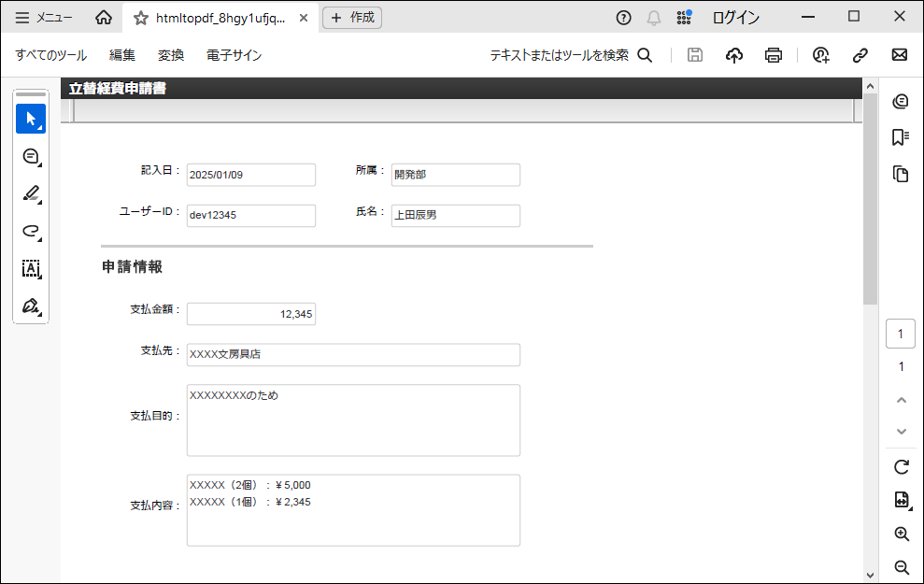Rotate the page using the rotate icon

click(901, 466)
